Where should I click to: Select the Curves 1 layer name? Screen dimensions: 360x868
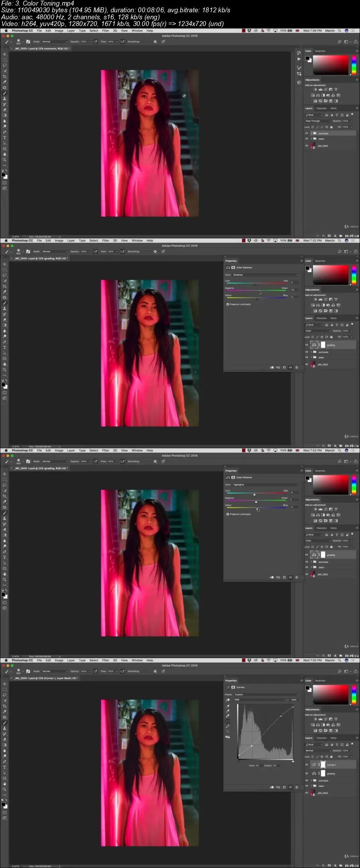tap(332, 765)
